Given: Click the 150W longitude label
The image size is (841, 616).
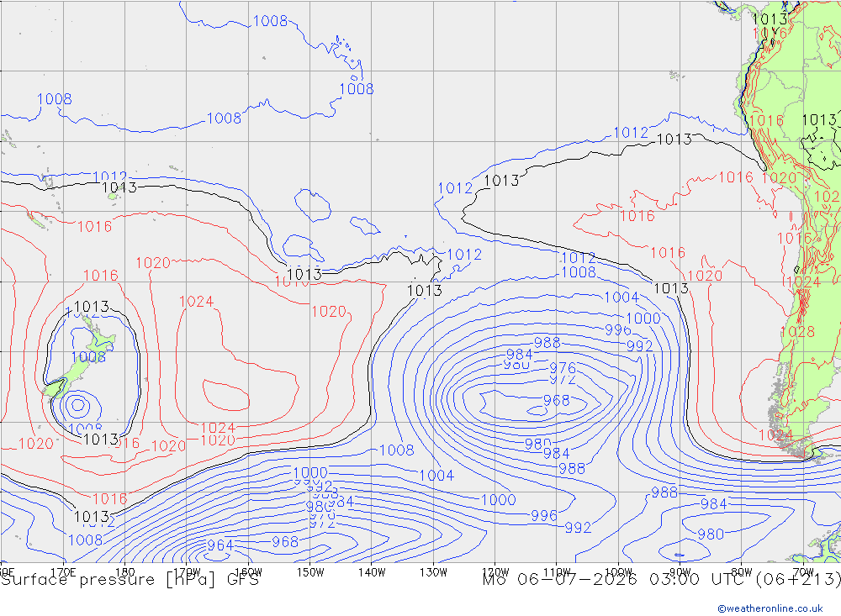Looking at the screenshot, I should (x=310, y=572).
